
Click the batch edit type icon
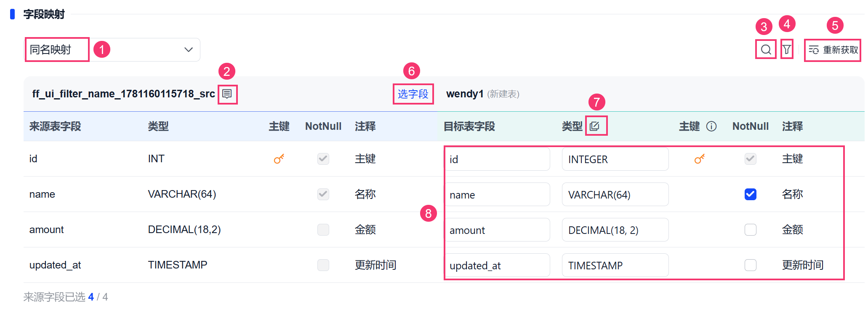click(x=594, y=126)
